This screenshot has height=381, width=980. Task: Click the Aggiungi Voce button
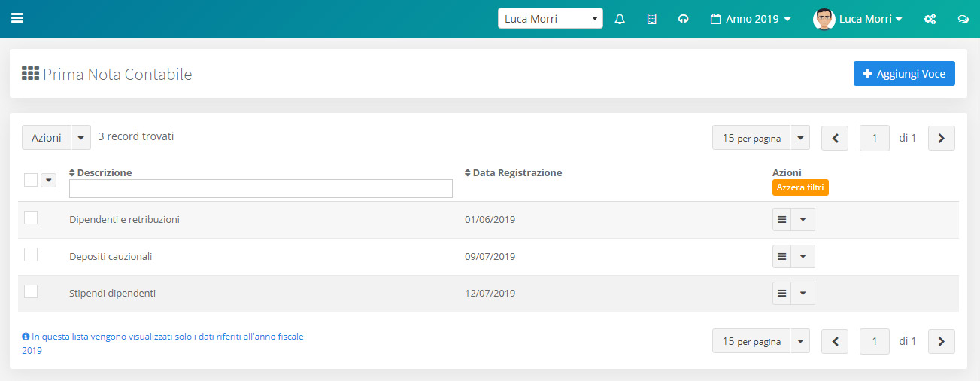(904, 74)
